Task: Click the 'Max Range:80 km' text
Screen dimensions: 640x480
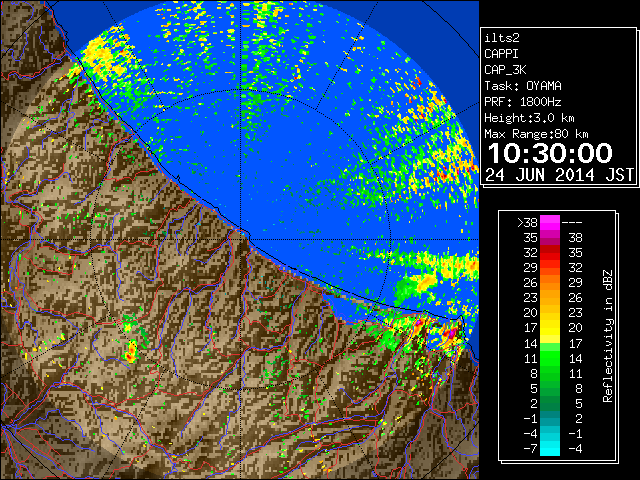Action: [536, 134]
